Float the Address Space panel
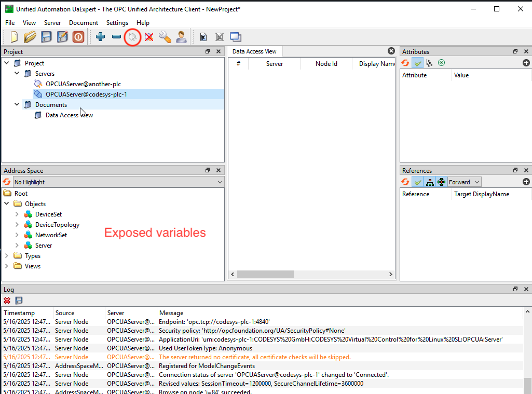532x394 pixels. 208,170
